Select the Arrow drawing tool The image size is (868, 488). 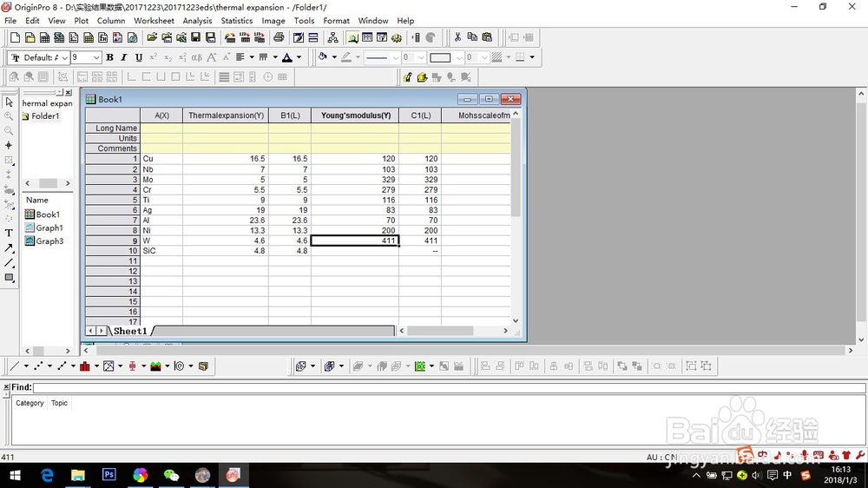click(x=9, y=247)
